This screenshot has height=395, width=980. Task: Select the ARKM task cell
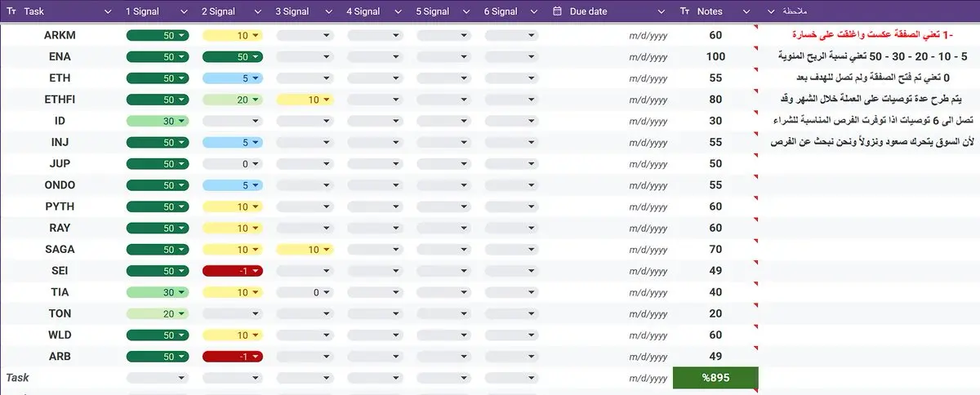coord(60,36)
